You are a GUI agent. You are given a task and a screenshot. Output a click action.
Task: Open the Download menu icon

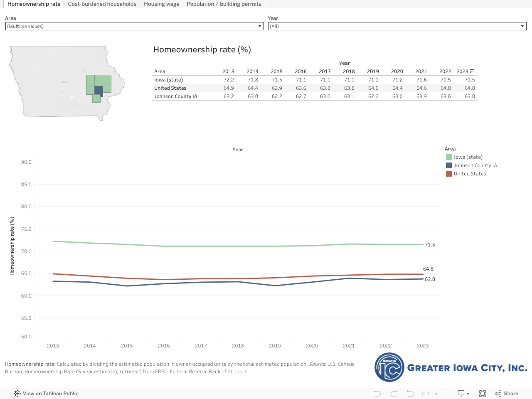[x=463, y=394]
